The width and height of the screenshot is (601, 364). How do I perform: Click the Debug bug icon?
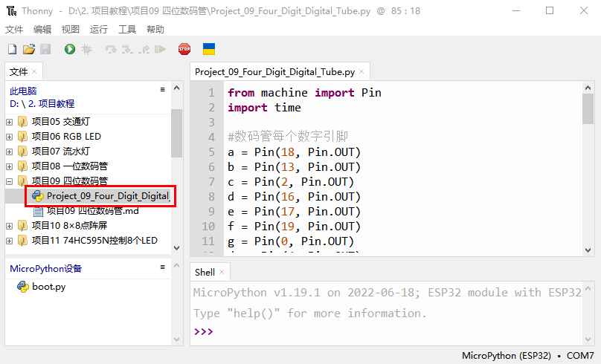(x=86, y=49)
